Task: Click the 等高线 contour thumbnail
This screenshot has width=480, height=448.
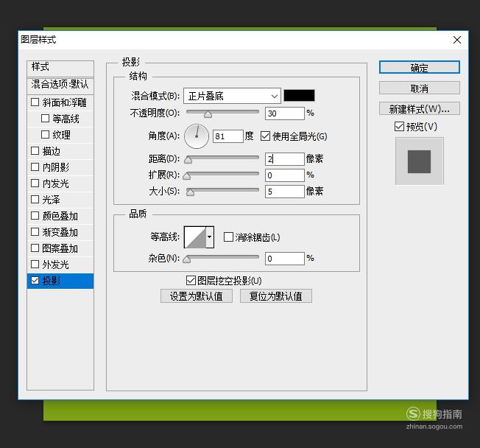Action: [195, 237]
